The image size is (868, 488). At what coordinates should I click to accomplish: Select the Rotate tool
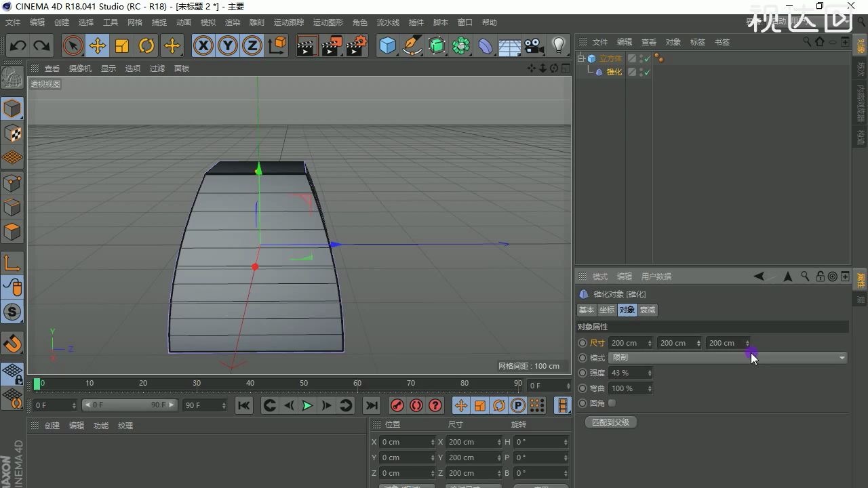(147, 45)
